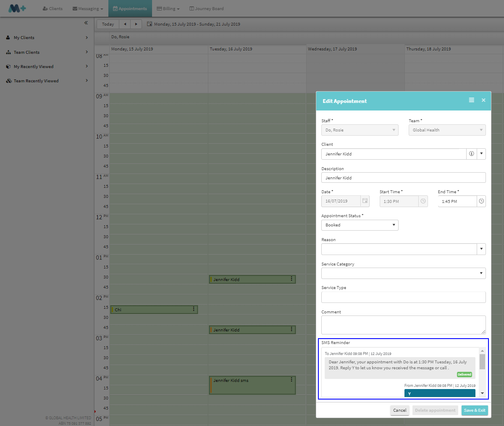Image resolution: width=504 pixels, height=426 pixels.
Task: Open the Edit Appointment hamburger menu icon
Action: pos(472,100)
